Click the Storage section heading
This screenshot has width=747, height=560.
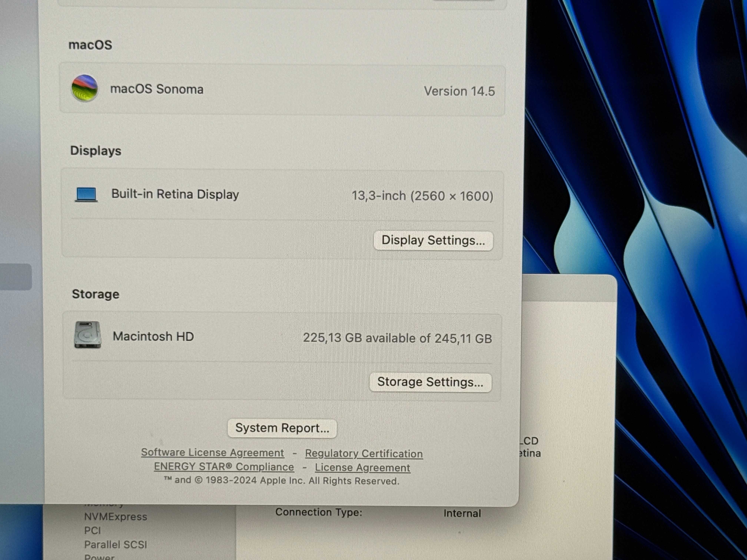coord(96,294)
